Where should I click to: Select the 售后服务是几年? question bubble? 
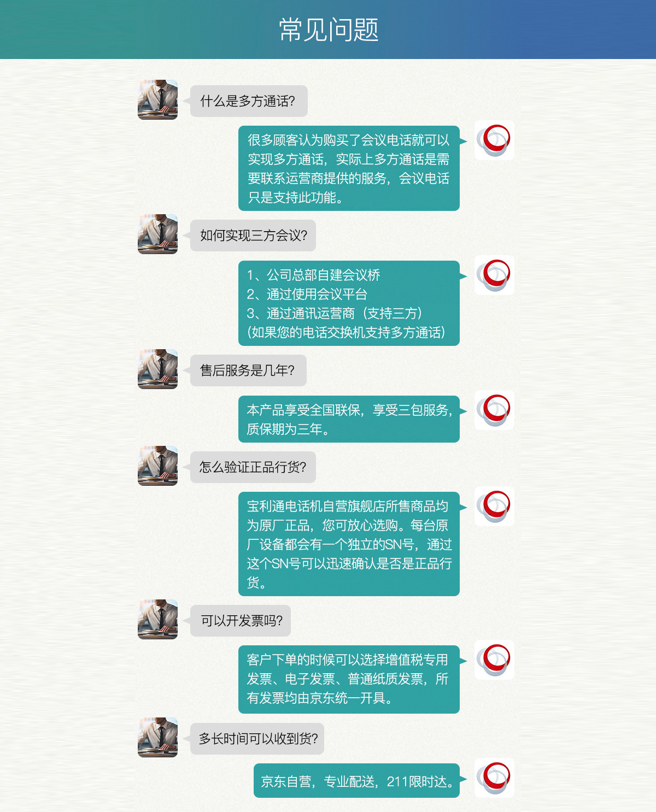point(248,370)
